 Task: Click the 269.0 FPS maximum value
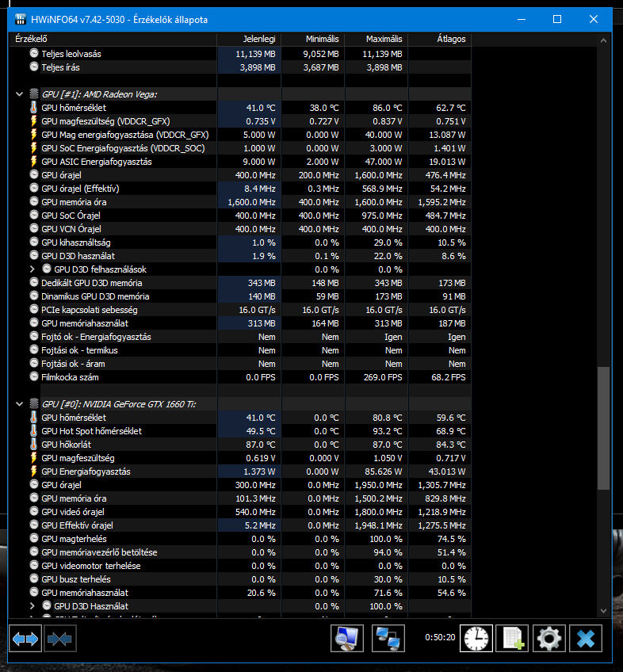click(383, 377)
